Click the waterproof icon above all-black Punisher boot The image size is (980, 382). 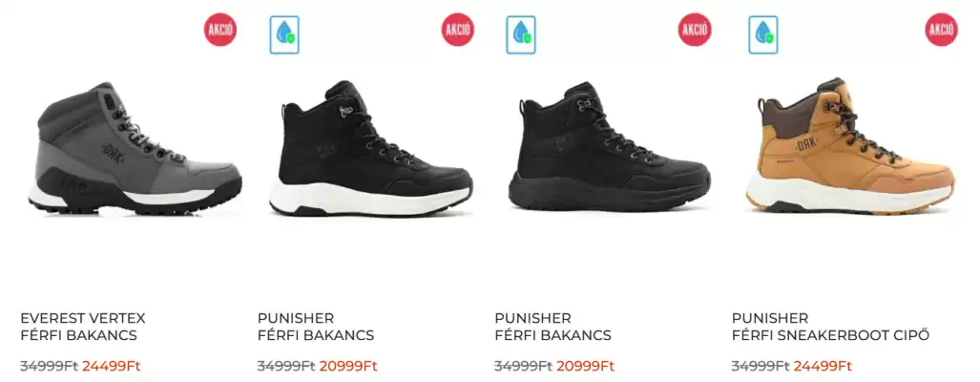coord(521,34)
